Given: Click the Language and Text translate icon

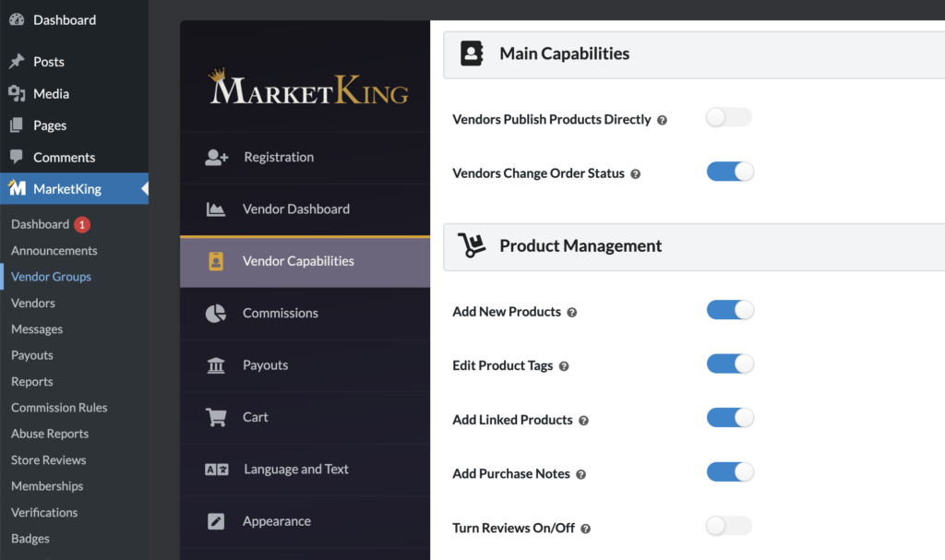Looking at the screenshot, I should click(x=216, y=469).
